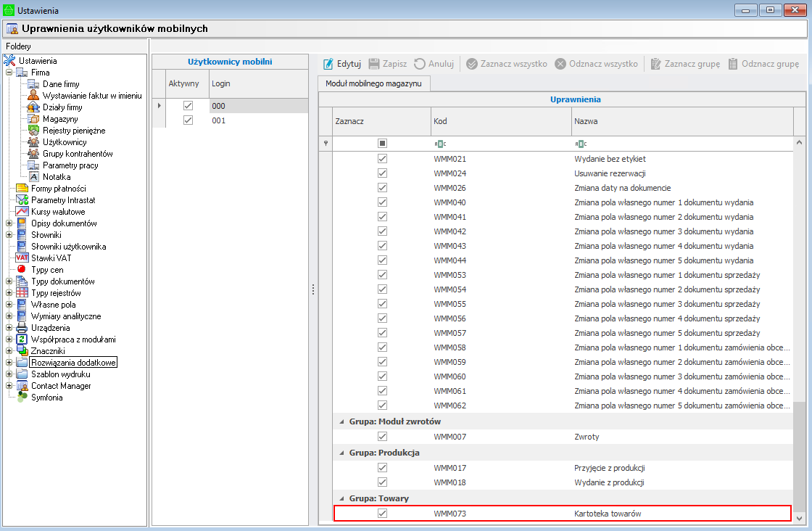Expand the Rozwiązania dodatkowe tree node
Viewport: 812px width, 531px height.
click(x=9, y=363)
